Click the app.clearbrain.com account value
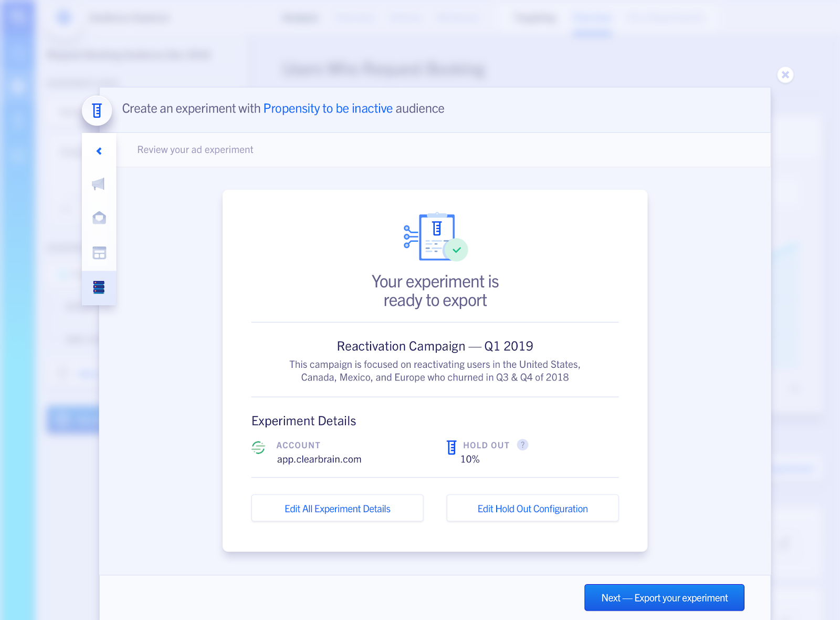The image size is (840, 620). click(319, 459)
